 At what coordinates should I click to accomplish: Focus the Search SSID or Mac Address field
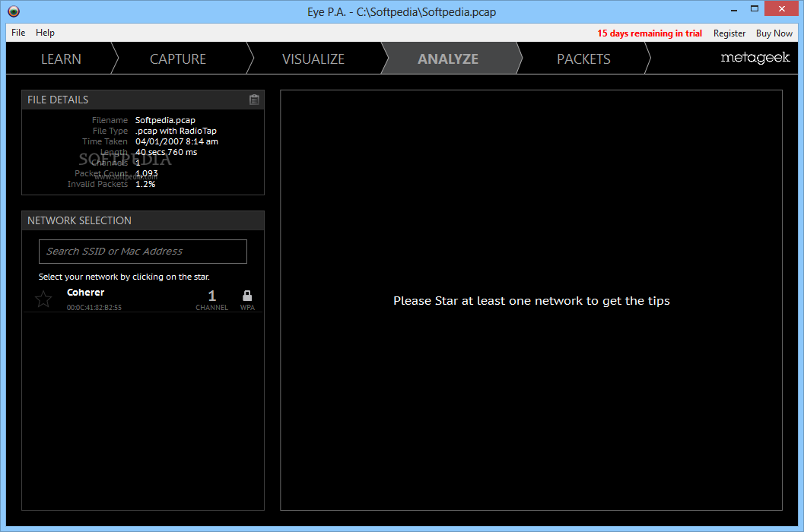click(x=143, y=252)
